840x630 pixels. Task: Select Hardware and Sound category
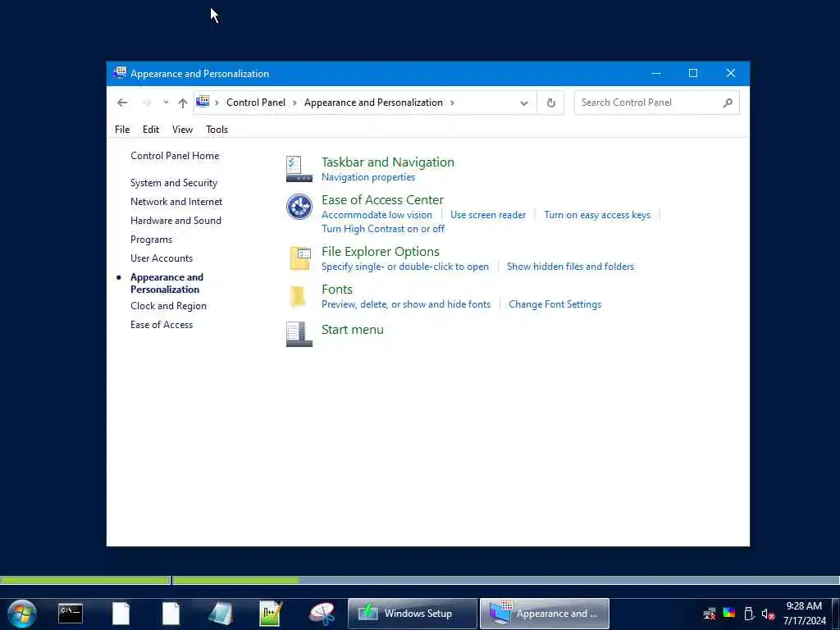point(176,220)
